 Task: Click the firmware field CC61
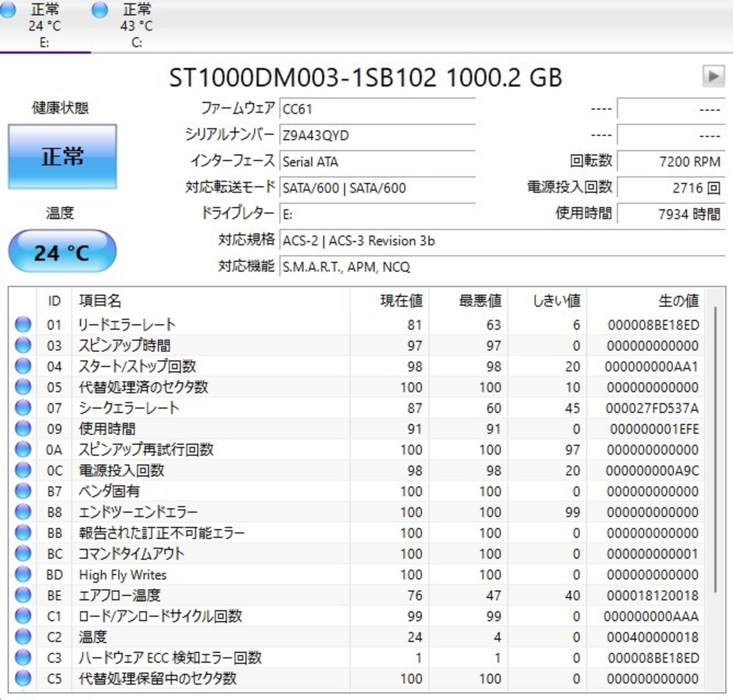tap(377, 109)
